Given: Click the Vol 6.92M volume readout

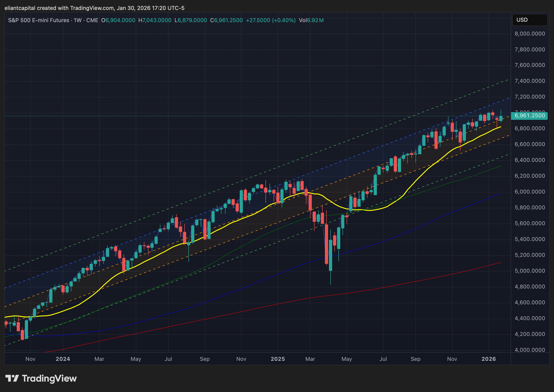Looking at the screenshot, I should (311, 20).
